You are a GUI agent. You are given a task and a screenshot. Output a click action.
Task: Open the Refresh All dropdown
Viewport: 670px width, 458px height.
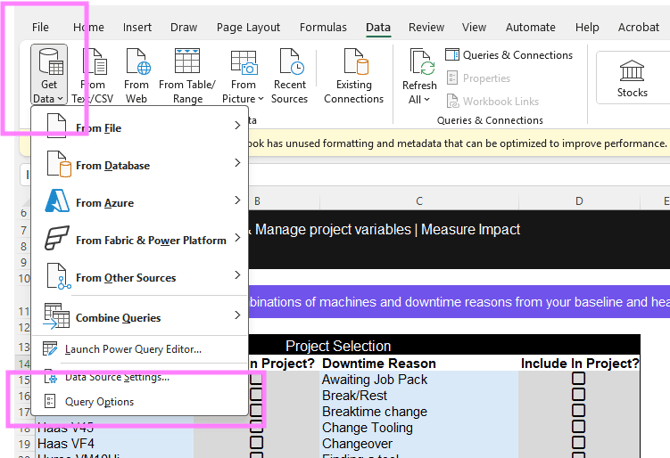click(x=419, y=99)
